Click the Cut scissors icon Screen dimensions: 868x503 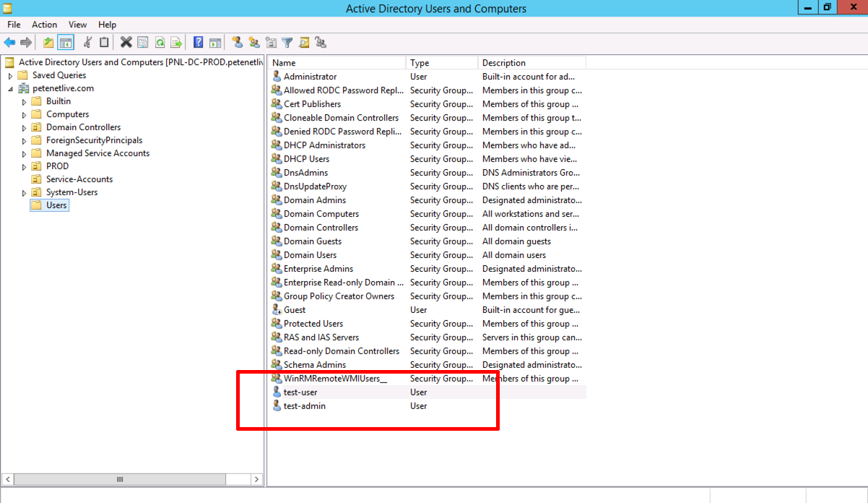[88, 43]
